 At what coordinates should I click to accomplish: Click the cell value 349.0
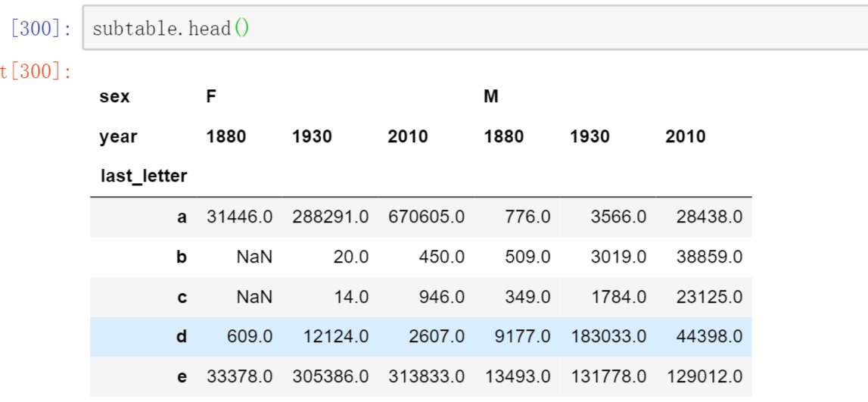527,298
